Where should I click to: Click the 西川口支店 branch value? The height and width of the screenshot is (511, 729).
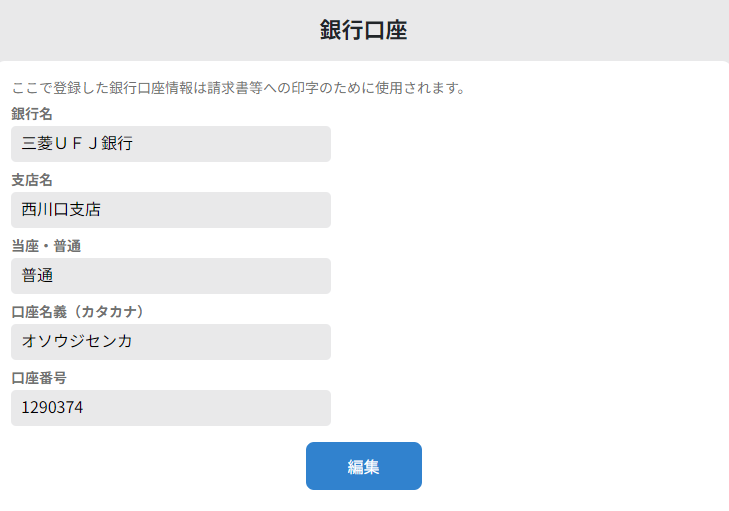(x=61, y=210)
